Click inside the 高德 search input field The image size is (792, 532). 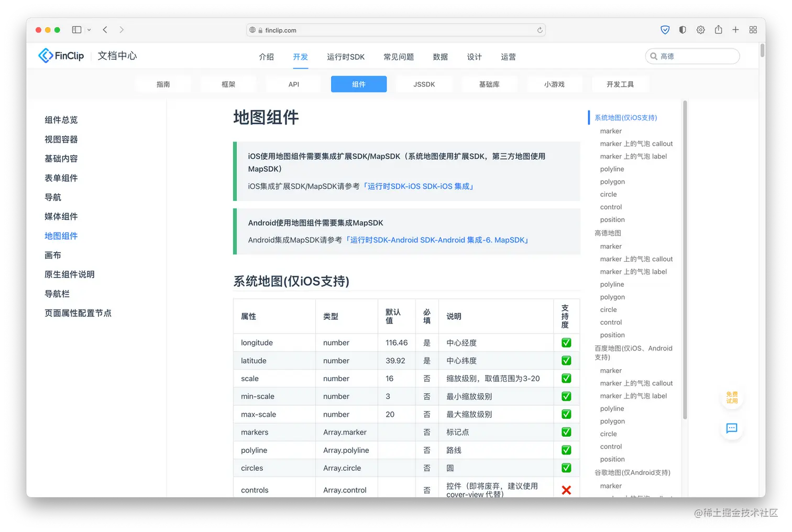tap(691, 56)
